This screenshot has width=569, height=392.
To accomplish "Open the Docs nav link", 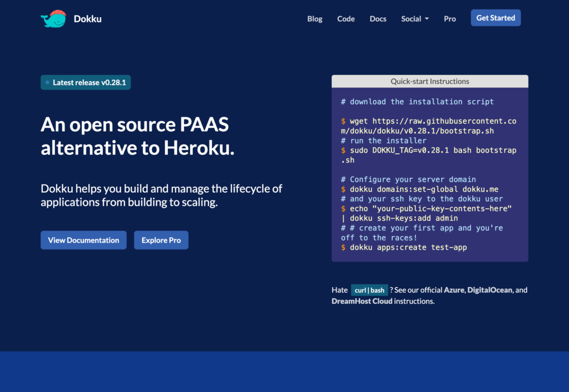I will point(378,19).
